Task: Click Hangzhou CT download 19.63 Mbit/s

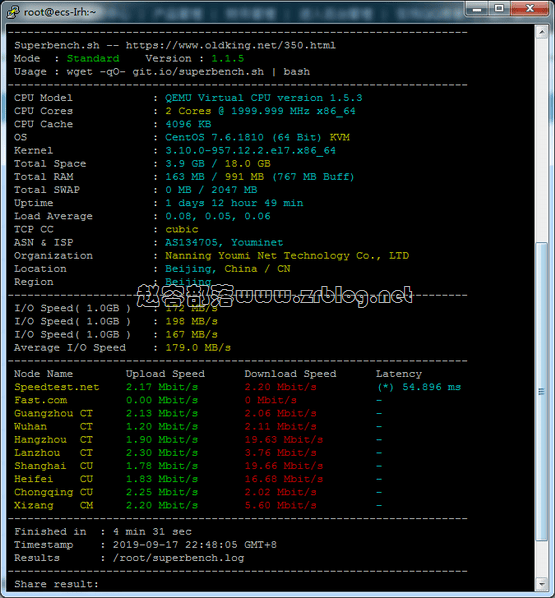Action: [284, 440]
